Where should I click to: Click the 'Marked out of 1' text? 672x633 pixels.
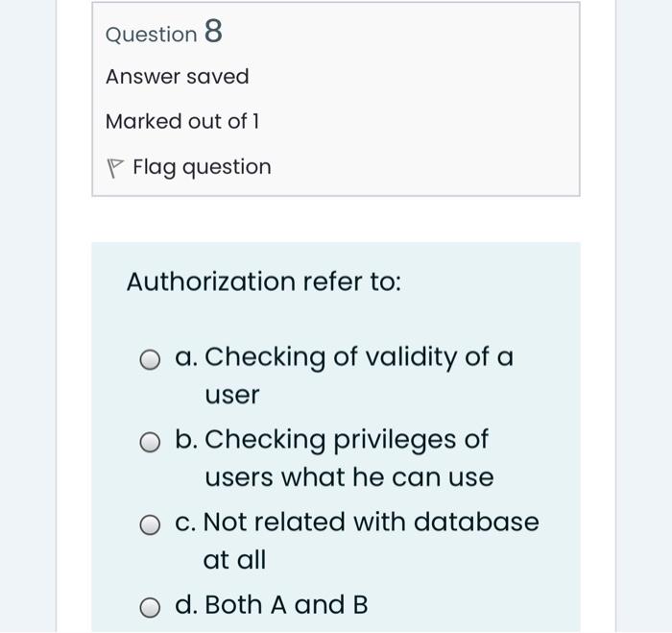(x=182, y=121)
